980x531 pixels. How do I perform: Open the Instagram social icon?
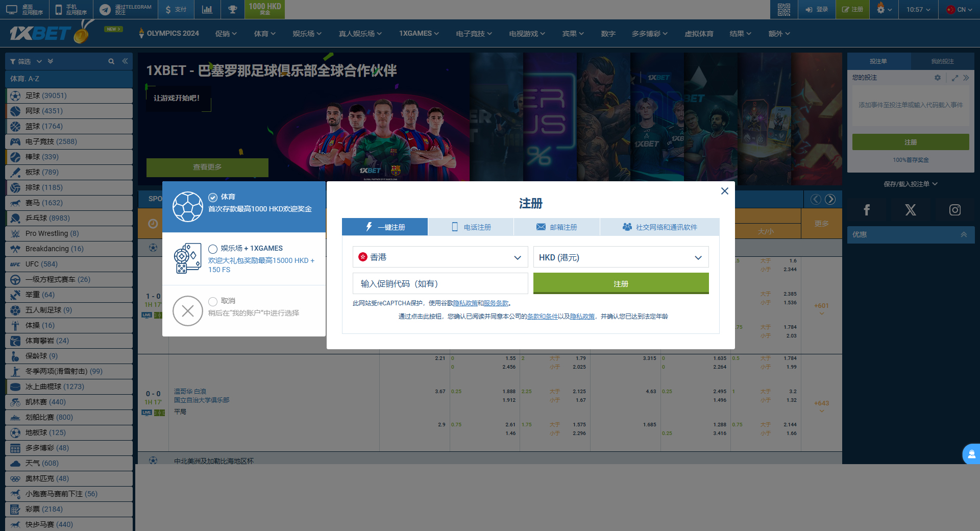(954, 210)
